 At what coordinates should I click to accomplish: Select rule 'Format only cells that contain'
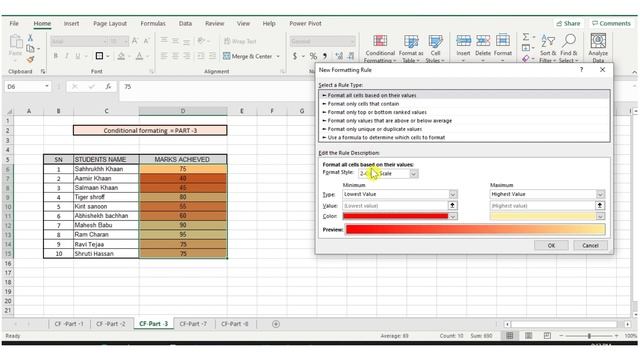[x=363, y=104]
